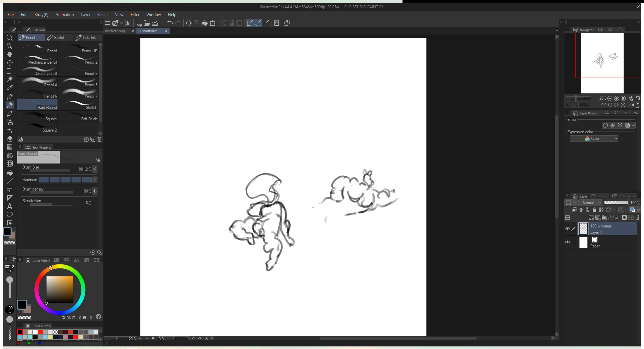The image size is (644, 349).
Task: Click the red swatch in Color History
Action: (x=40, y=332)
